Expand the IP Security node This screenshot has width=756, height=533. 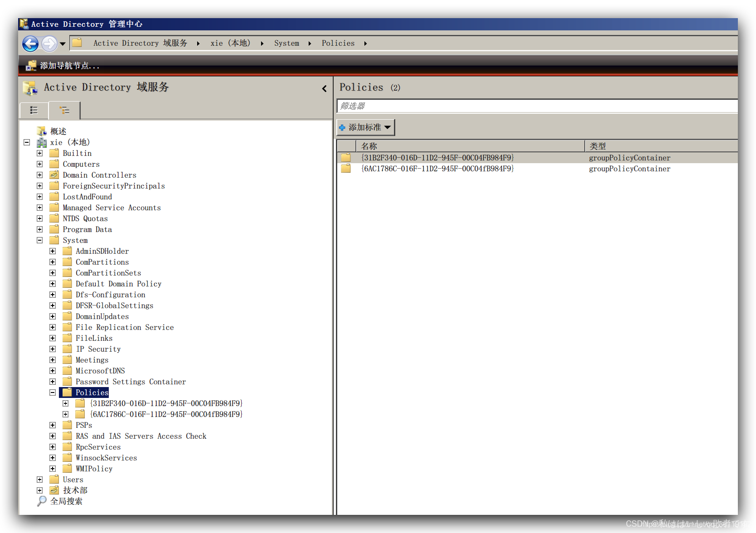point(53,349)
